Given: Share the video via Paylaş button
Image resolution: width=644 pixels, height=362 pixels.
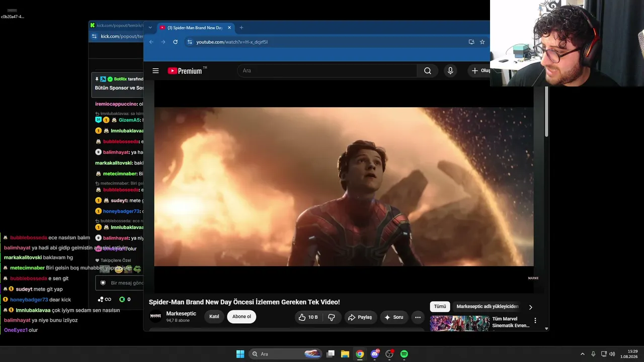Looking at the screenshot, I should tap(360, 317).
